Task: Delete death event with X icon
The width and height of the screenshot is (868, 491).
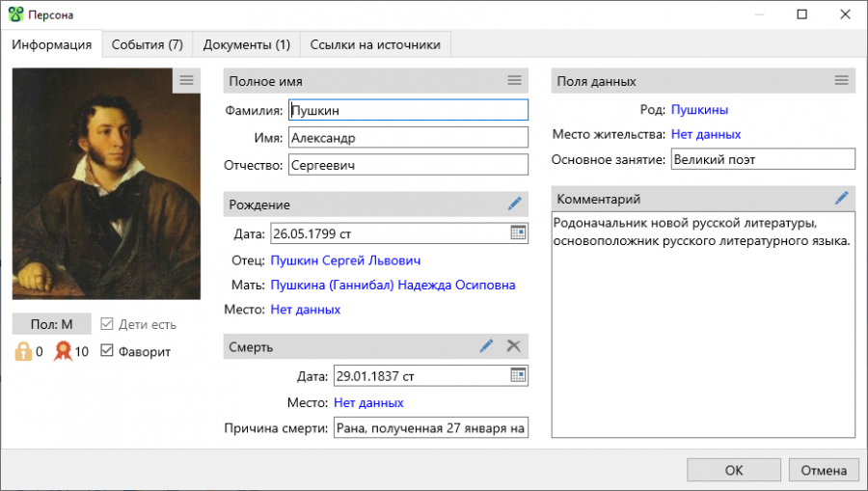Action: coord(514,346)
